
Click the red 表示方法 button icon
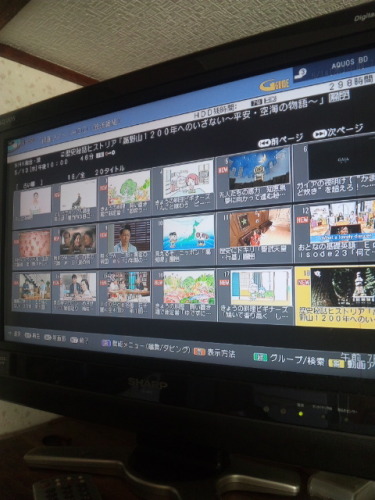tap(200, 351)
